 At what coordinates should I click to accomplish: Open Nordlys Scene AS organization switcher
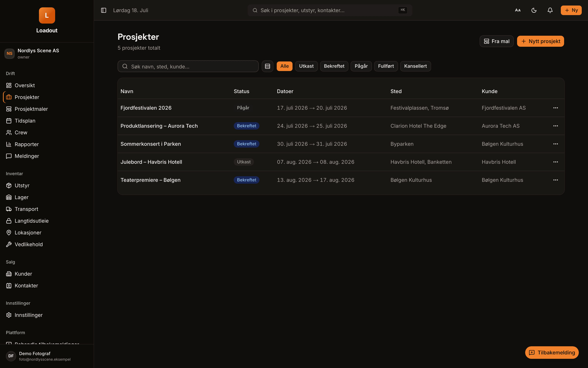point(47,54)
